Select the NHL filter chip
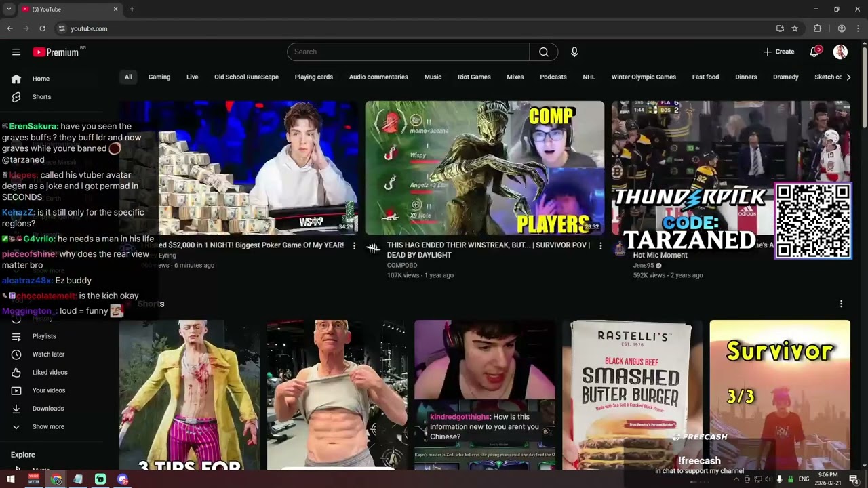 pos(589,77)
